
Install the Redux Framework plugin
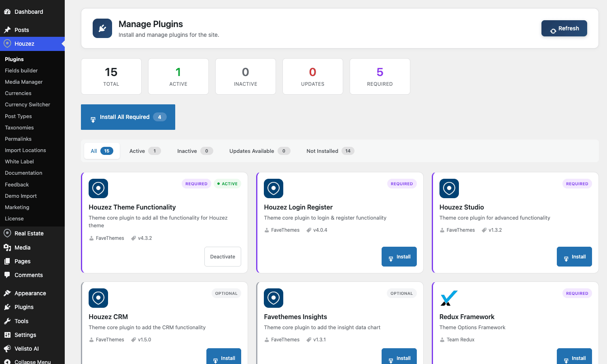pyautogui.click(x=574, y=356)
